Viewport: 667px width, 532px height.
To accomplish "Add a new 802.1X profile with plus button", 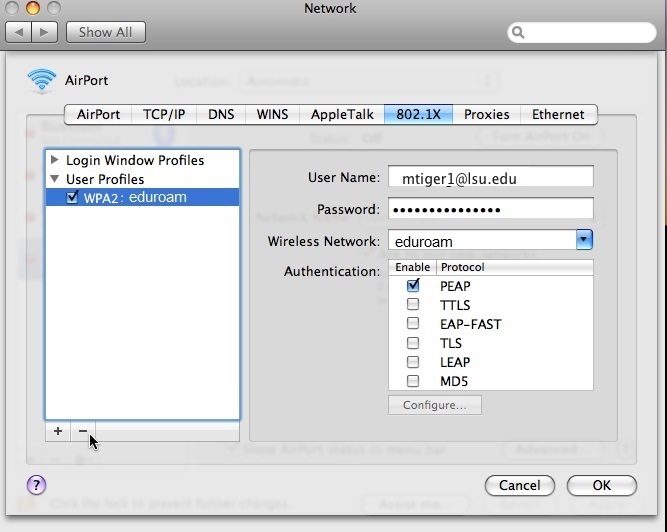I will click(58, 431).
